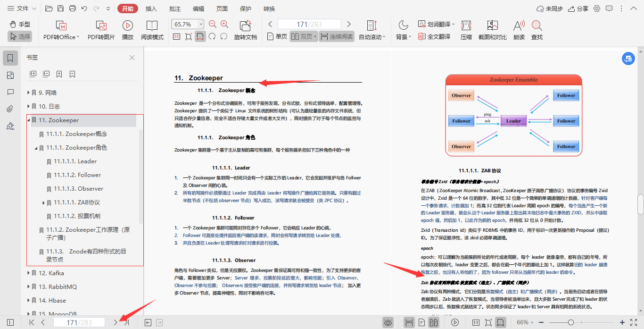Viewport: 644px width, 329px height.
Task: Toggle 连续阅读 continuous reading mode
Action: tap(338, 36)
